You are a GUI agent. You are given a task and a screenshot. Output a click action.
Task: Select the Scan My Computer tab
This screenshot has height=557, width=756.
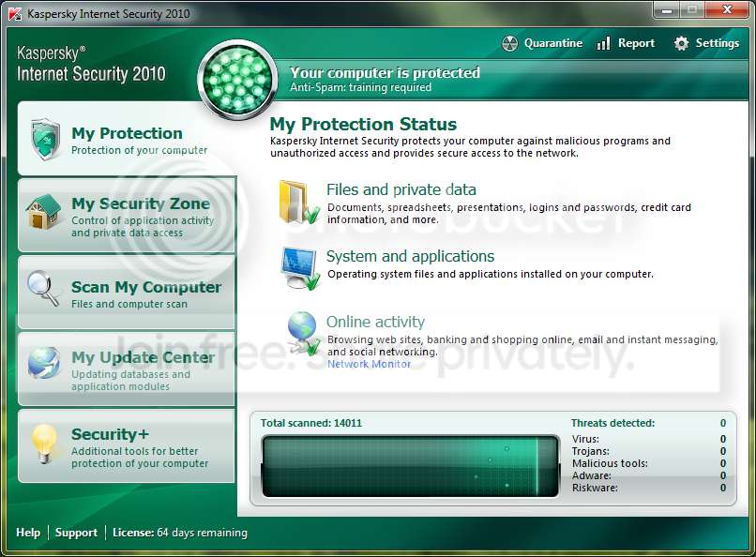127,292
